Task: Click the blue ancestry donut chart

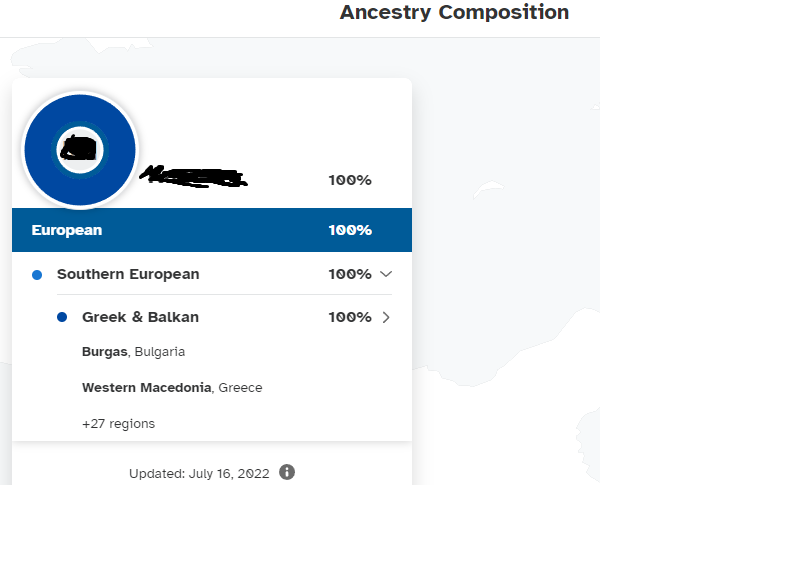Action: 80,150
